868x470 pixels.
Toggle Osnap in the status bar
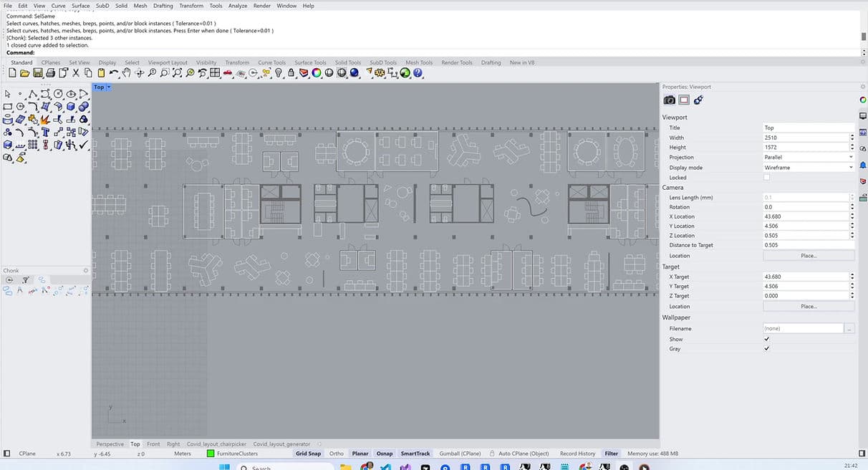coord(385,454)
